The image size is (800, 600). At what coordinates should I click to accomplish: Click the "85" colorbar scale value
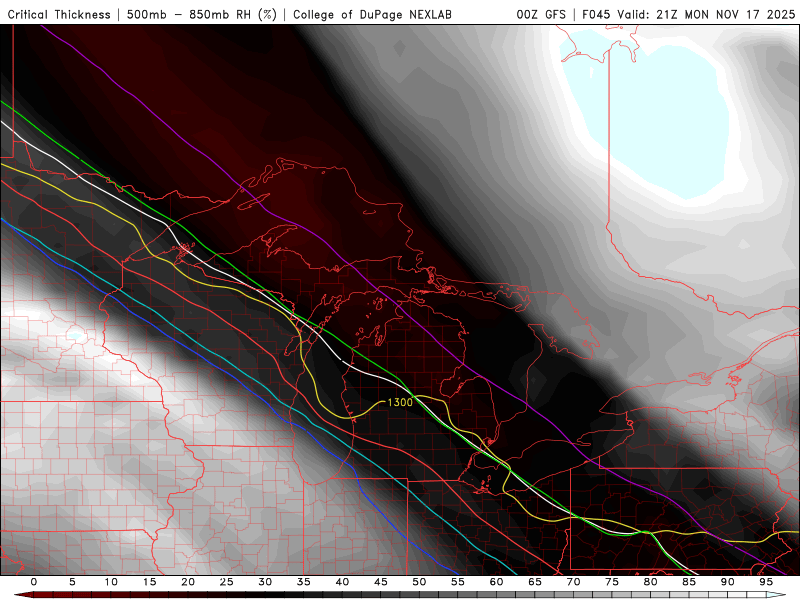[x=689, y=582]
